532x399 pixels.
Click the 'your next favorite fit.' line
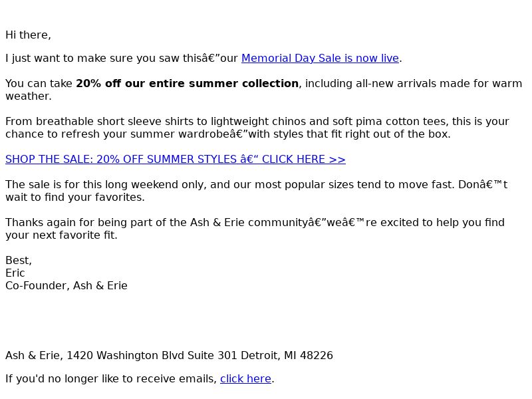pos(61,235)
